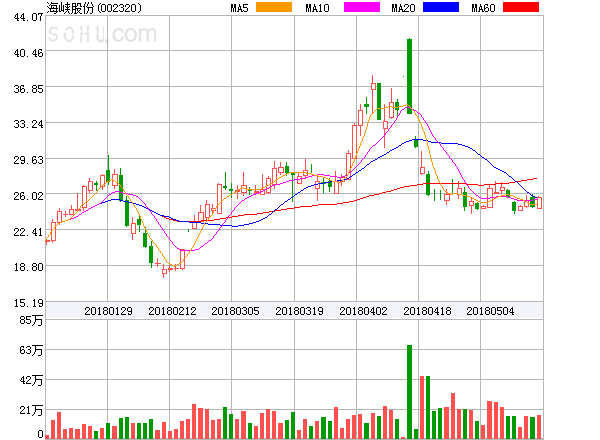
Task: Click the 36.85 price axis label
Action: tap(28, 89)
